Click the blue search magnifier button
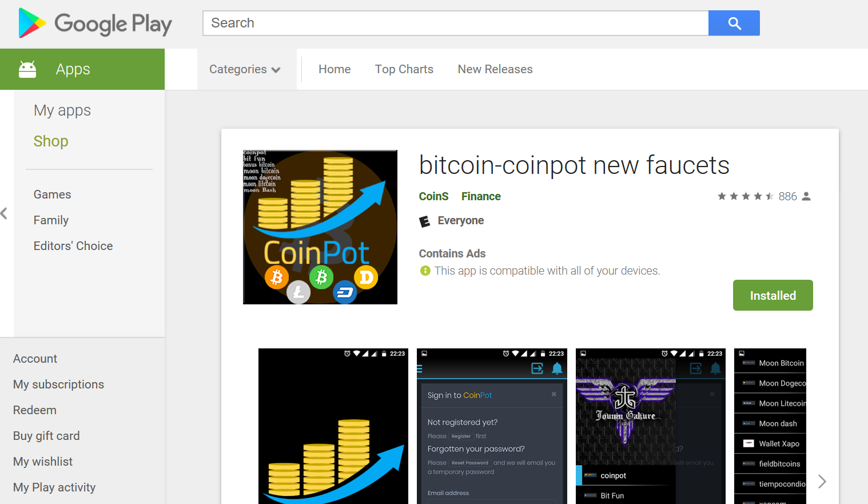868x504 pixels. [x=734, y=23]
